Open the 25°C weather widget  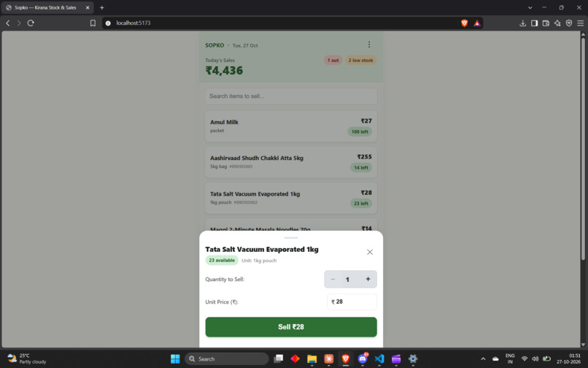26,359
